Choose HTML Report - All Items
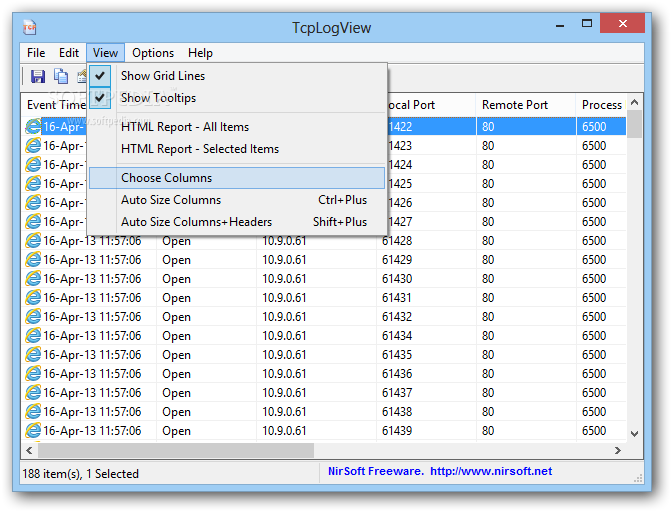The width and height of the screenshot is (672, 512). 237,127
